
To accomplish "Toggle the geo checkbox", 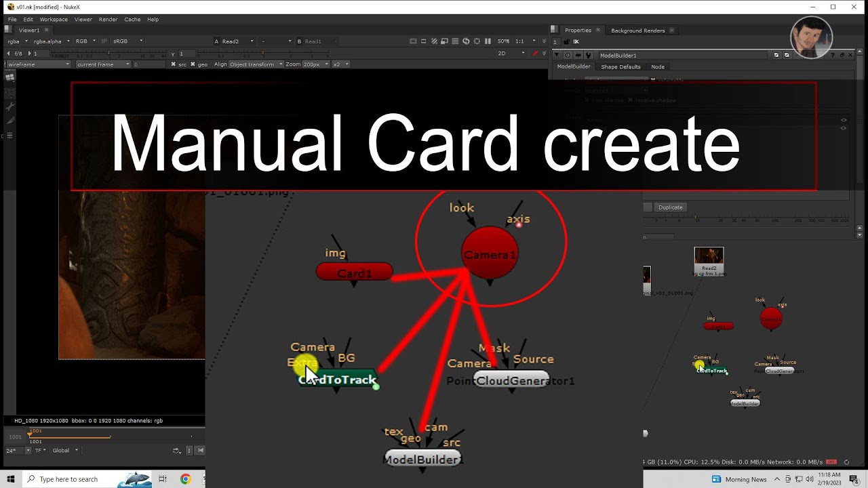I will point(193,64).
